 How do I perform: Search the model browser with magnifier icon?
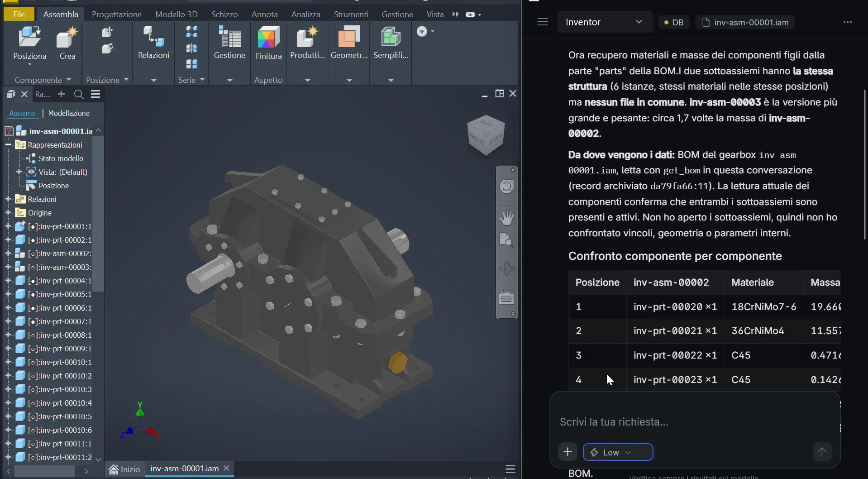pyautogui.click(x=78, y=94)
